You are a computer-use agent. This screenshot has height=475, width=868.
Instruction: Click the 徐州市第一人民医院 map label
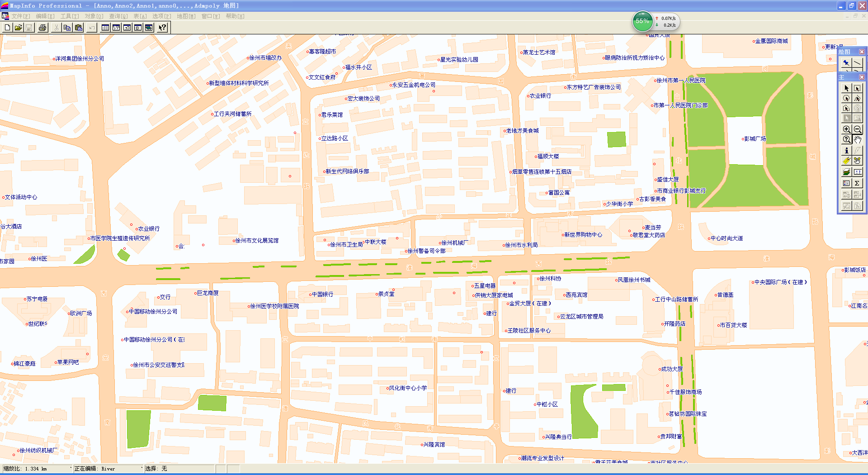681,81
